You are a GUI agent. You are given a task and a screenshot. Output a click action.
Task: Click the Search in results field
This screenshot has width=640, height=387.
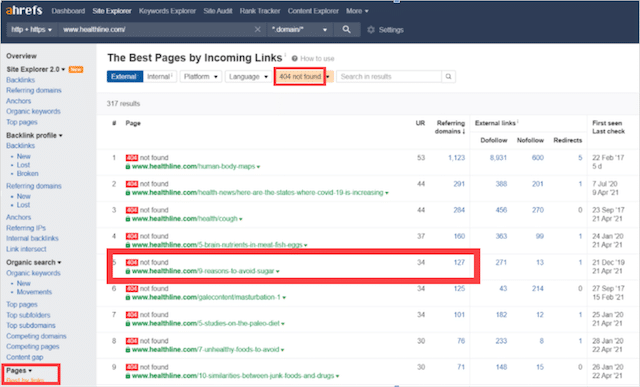pyautogui.click(x=389, y=77)
